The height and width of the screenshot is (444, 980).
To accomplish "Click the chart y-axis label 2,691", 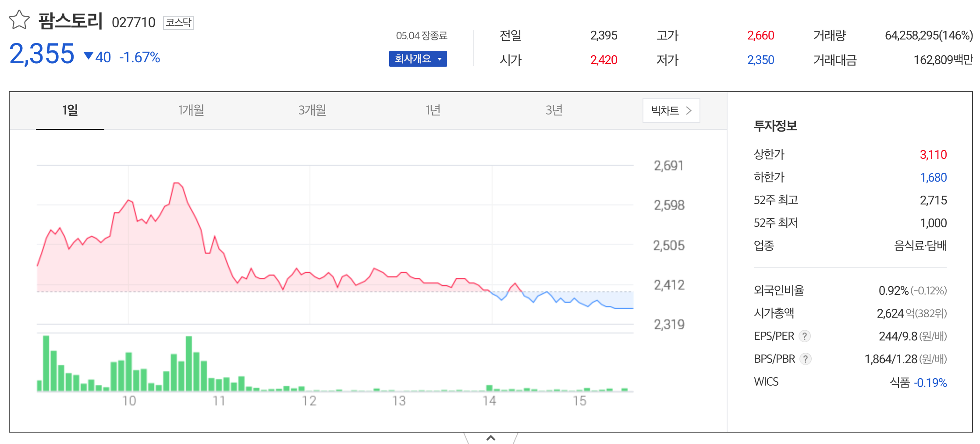I will coord(669,166).
